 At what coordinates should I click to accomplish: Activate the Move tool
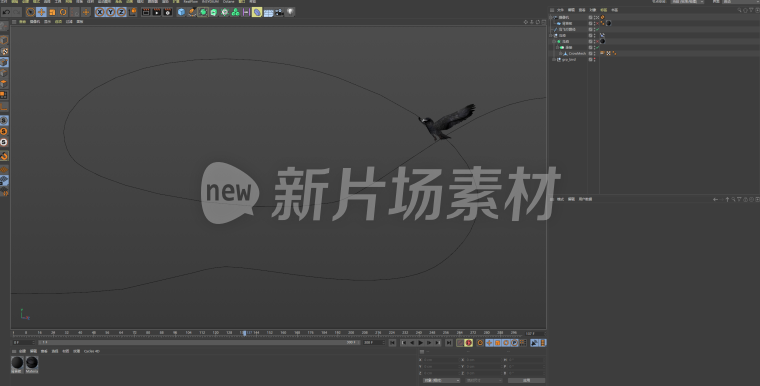click(41, 12)
